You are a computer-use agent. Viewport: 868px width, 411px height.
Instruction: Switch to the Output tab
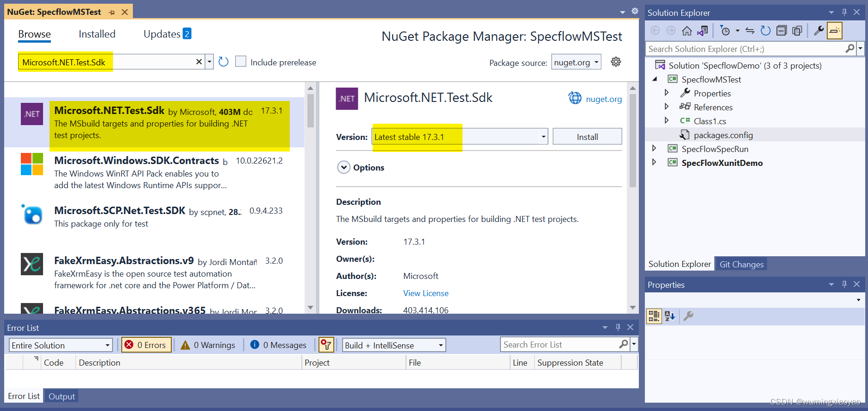[x=62, y=396]
